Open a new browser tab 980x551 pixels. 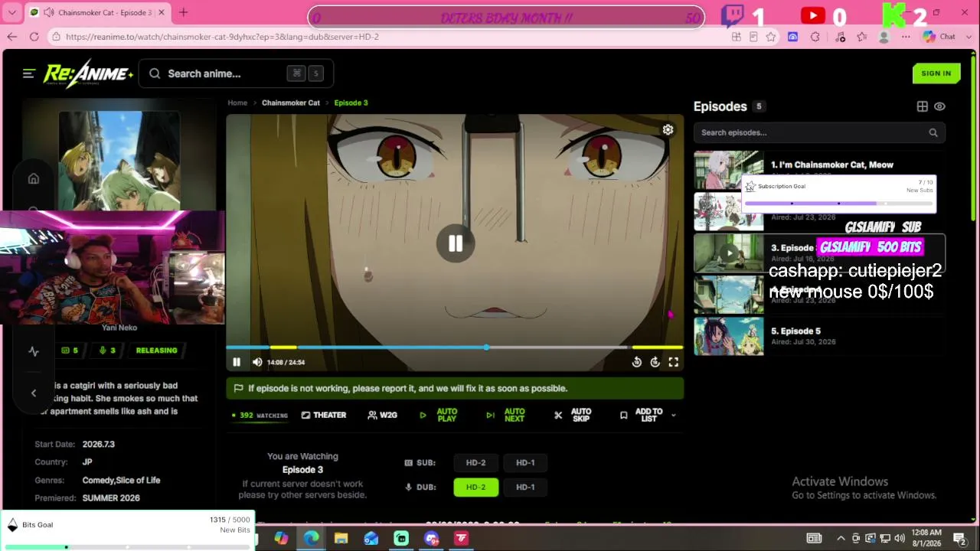183,12
